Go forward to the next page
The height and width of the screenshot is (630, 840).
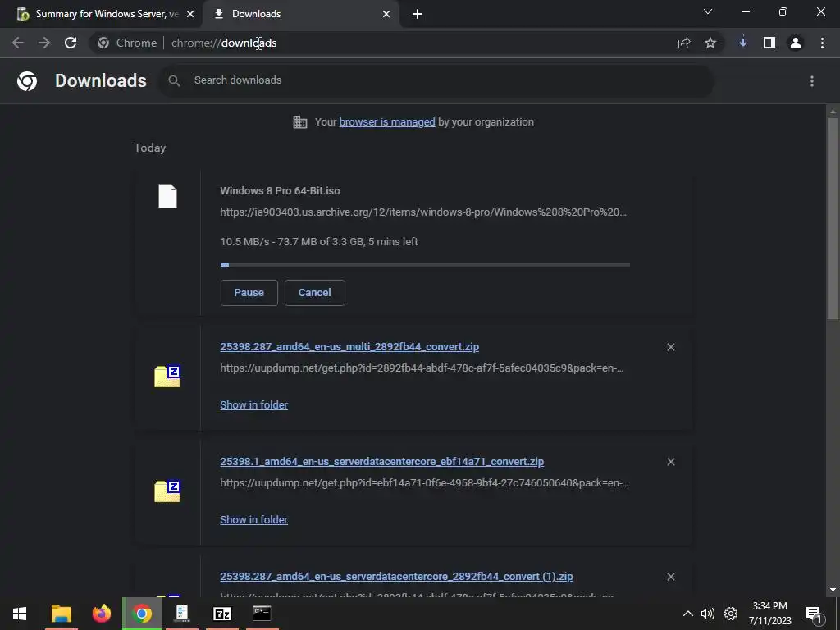tap(44, 43)
